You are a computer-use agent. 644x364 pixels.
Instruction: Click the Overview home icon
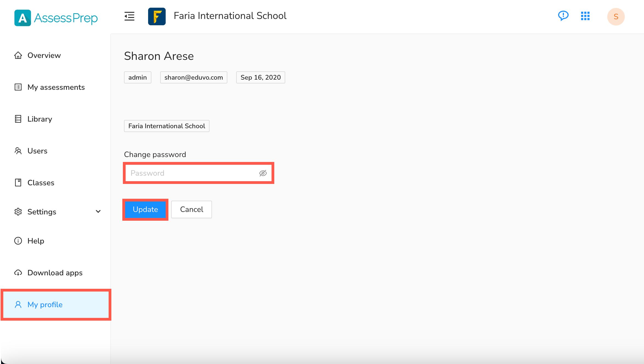click(x=18, y=55)
